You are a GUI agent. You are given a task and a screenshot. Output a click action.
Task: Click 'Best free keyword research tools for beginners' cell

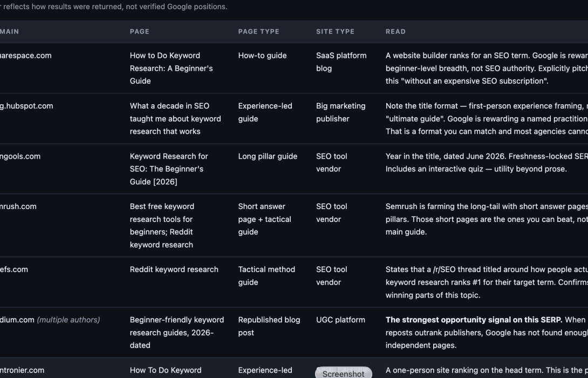tap(162, 225)
